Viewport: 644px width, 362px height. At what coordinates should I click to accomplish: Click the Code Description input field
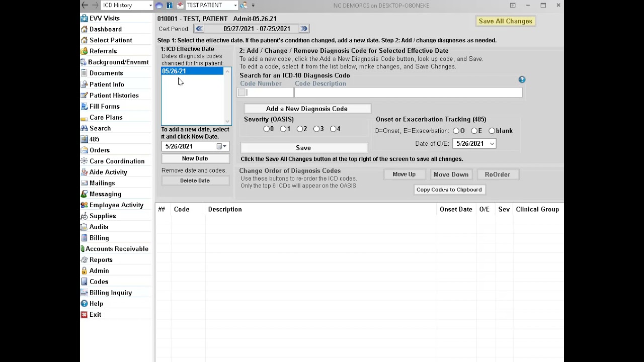pos(408,93)
